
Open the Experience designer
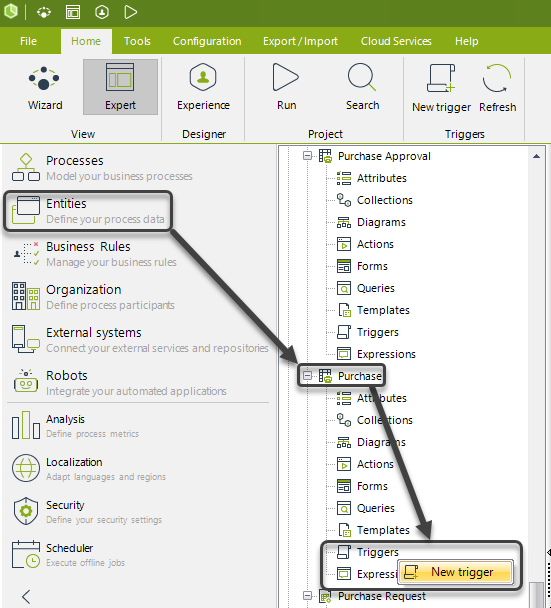coord(203,88)
